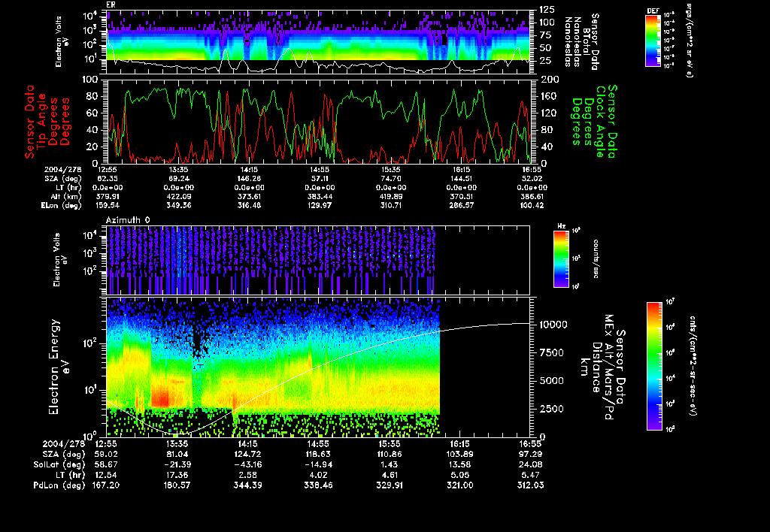Click SZA value 62.35
This screenshot has width=770, height=532.
(108, 179)
